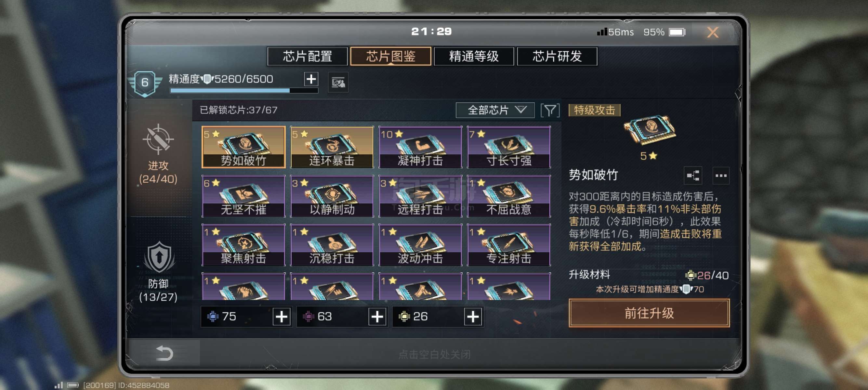Viewport: 868px width, 390px height.
Task: Open the chip upgrade tree icon
Action: 693,175
